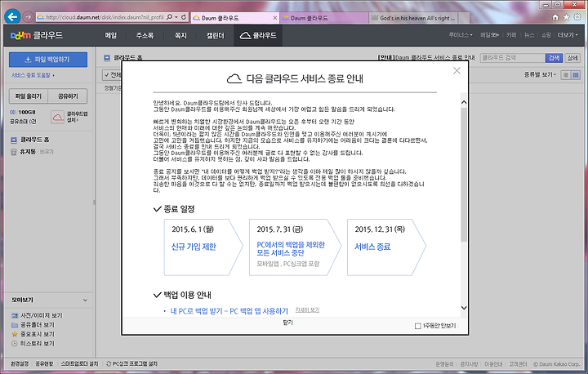Select the 클라우드 menu tab

[258, 35]
